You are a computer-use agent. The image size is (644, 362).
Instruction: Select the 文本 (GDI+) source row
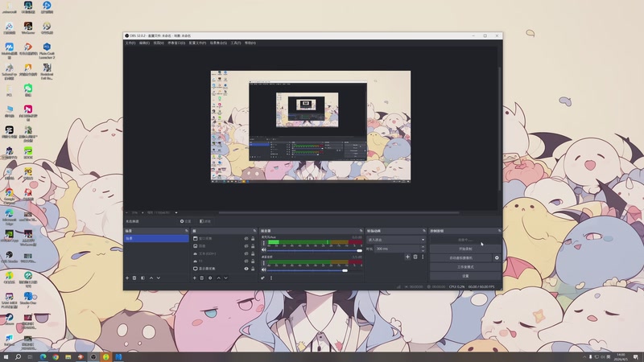pos(224,253)
